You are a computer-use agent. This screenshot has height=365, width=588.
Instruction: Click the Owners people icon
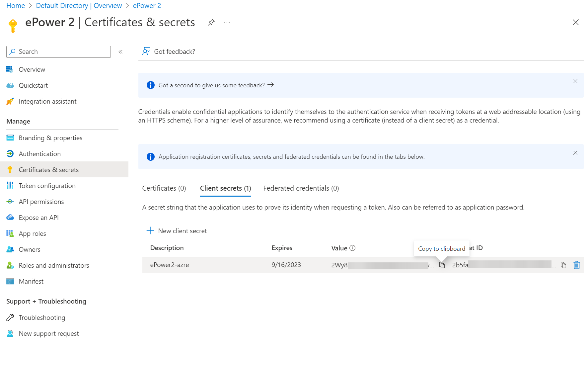pos(10,249)
